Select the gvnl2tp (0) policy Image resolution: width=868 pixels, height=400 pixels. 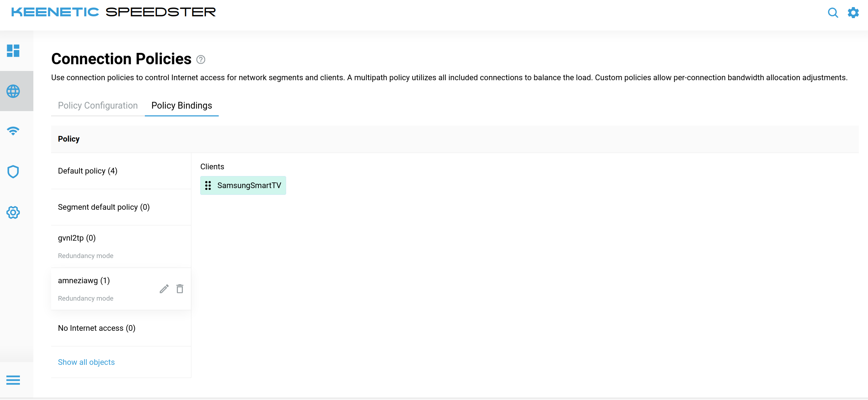(77, 238)
